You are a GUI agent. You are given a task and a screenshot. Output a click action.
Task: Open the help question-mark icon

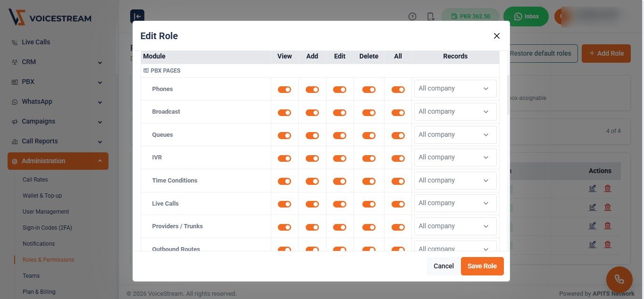click(412, 17)
